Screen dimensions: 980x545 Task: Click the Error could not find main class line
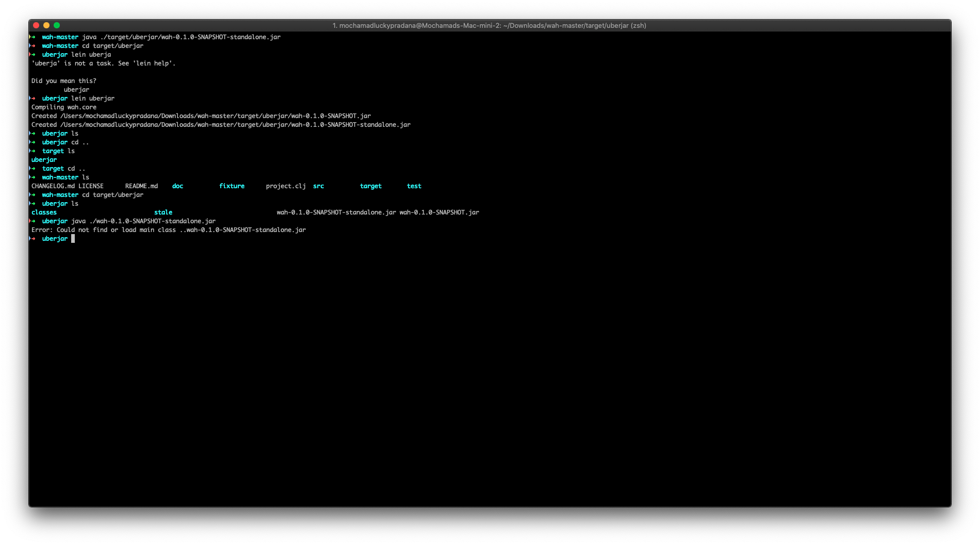point(168,229)
